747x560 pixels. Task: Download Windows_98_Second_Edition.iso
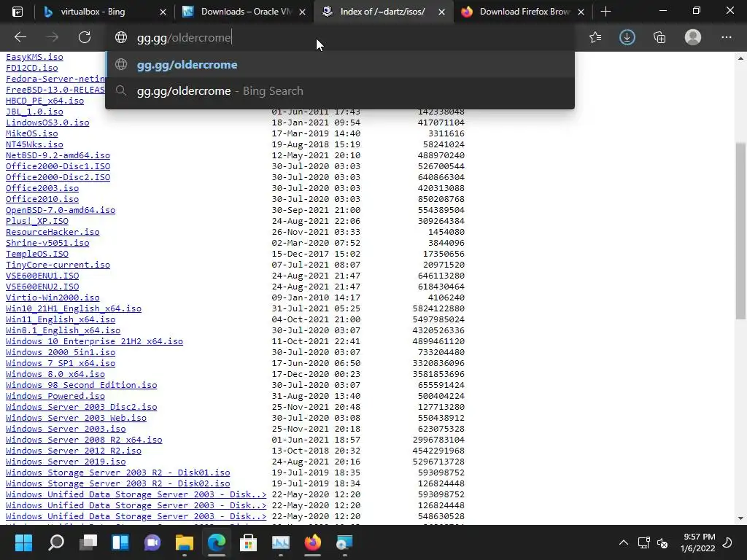point(82,385)
